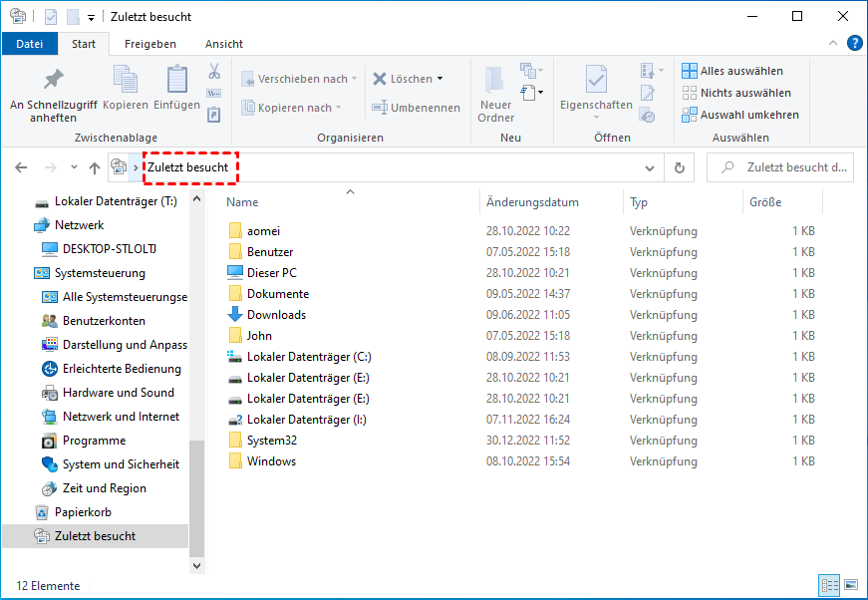This screenshot has width=868, height=600.
Task: Sort by the Name column header
Action: click(x=242, y=202)
